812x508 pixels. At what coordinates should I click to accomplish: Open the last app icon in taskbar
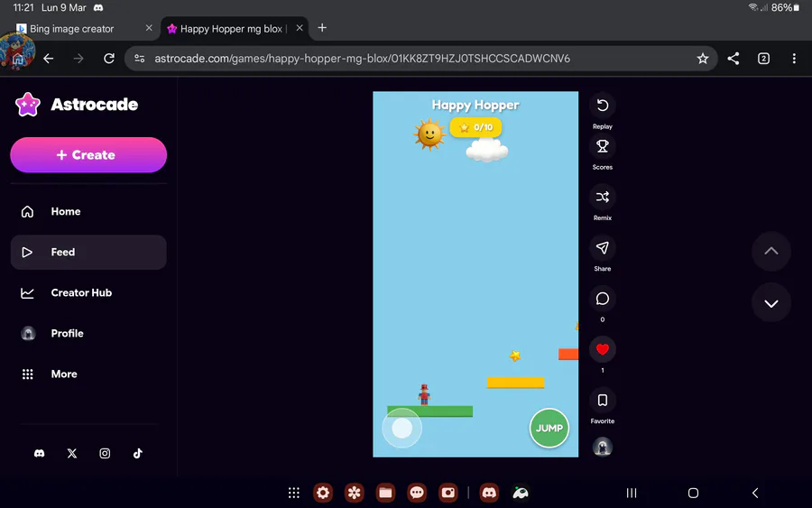(521, 493)
